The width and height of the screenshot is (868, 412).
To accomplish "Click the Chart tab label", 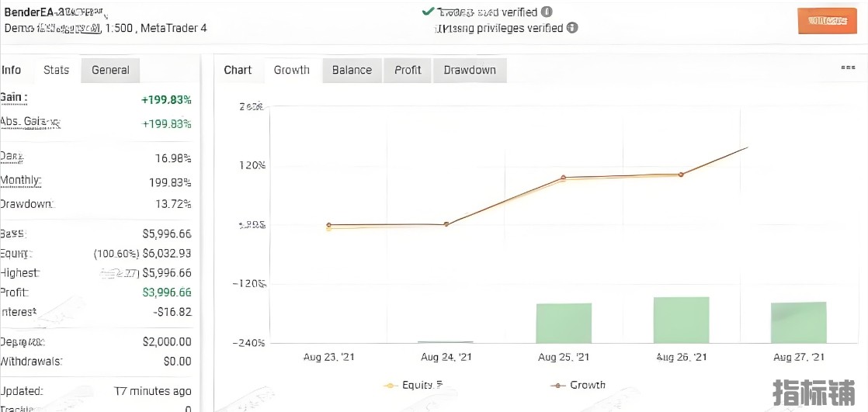I will click(x=238, y=70).
